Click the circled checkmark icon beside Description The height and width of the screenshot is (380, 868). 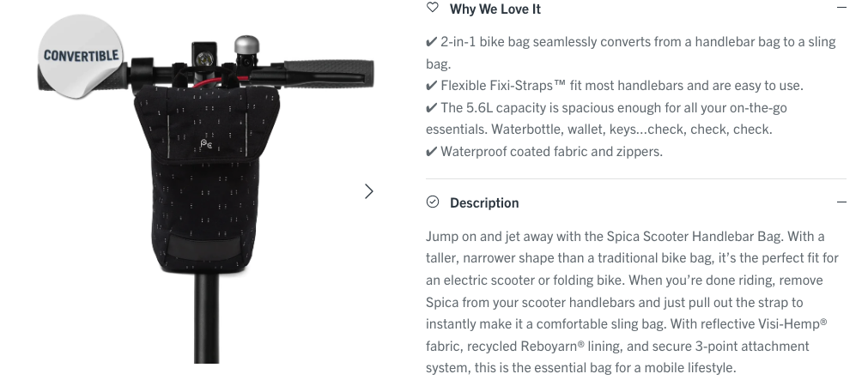coord(433,202)
